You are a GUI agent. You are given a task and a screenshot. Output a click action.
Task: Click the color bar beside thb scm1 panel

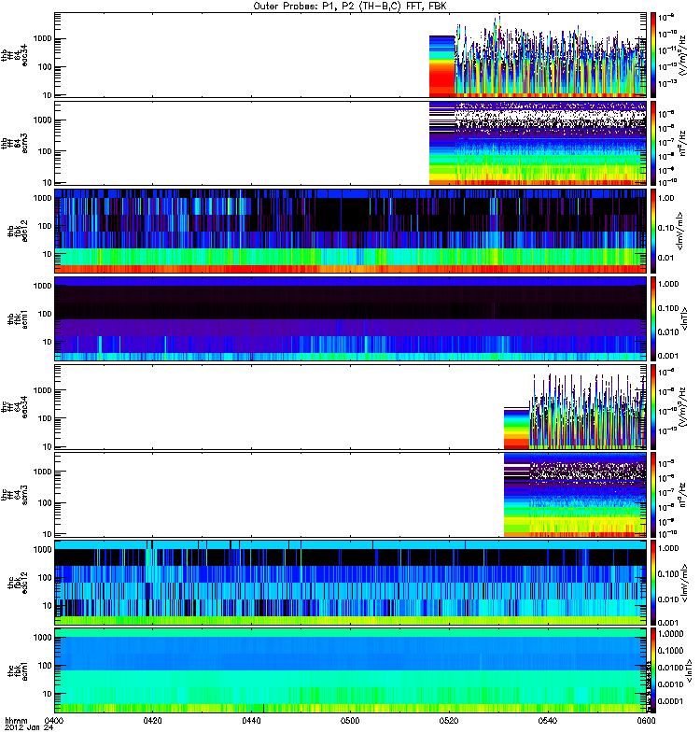652,318
